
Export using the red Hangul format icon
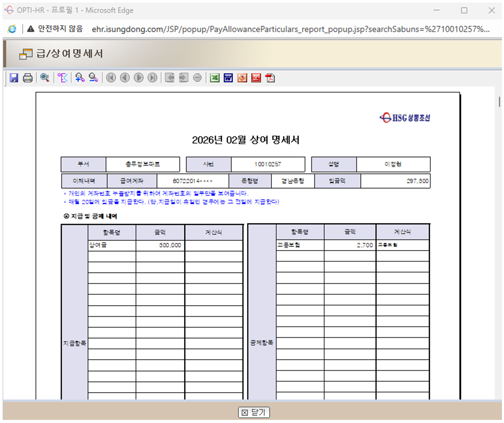(x=255, y=78)
